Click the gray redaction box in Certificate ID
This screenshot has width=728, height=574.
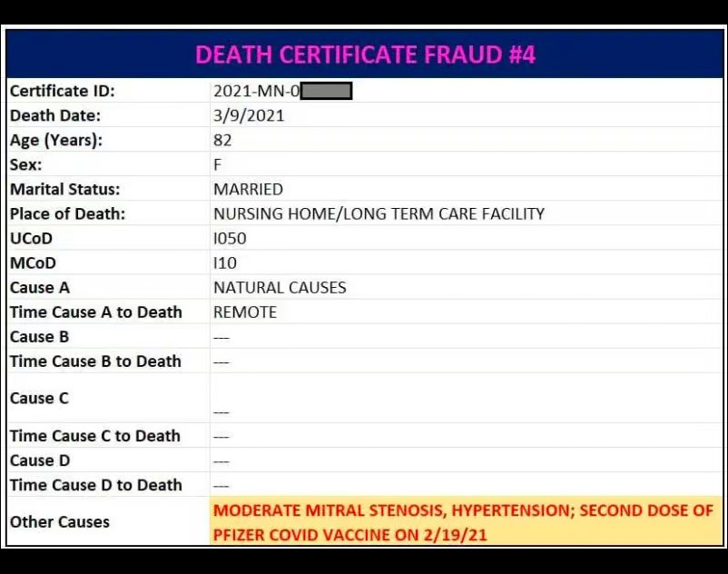click(x=327, y=91)
